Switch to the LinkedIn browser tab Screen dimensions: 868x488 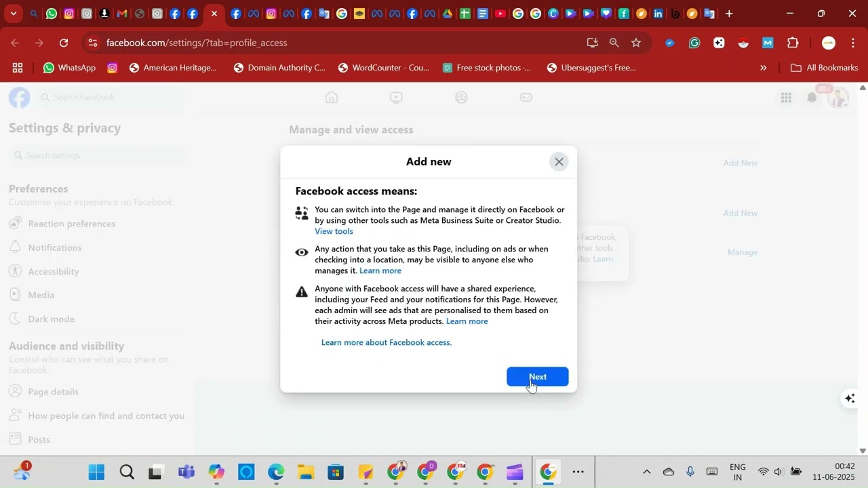point(658,14)
